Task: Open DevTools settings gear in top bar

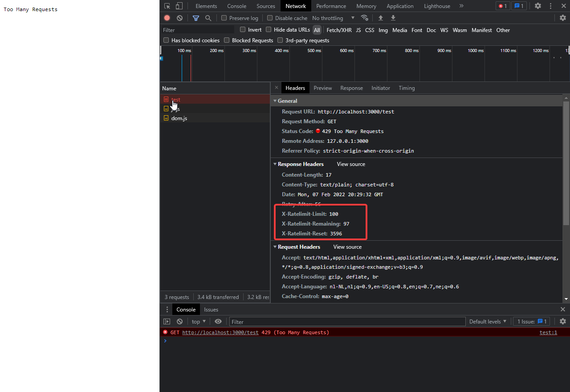Action: pyautogui.click(x=538, y=6)
